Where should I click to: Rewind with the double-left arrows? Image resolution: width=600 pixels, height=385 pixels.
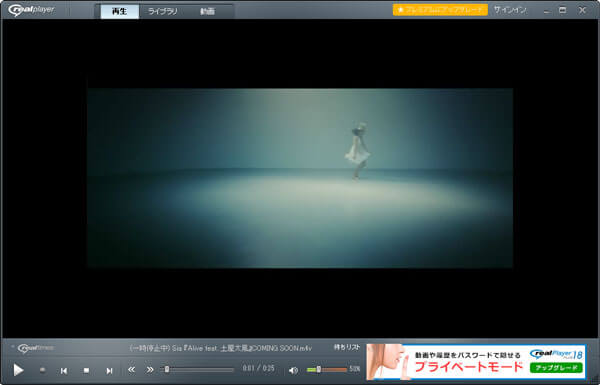pos(131,369)
